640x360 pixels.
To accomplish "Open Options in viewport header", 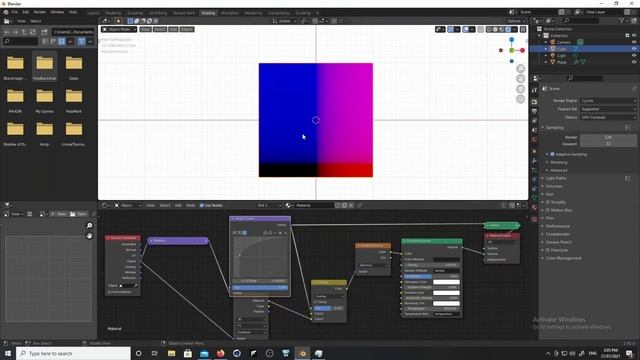I will click(x=516, y=21).
